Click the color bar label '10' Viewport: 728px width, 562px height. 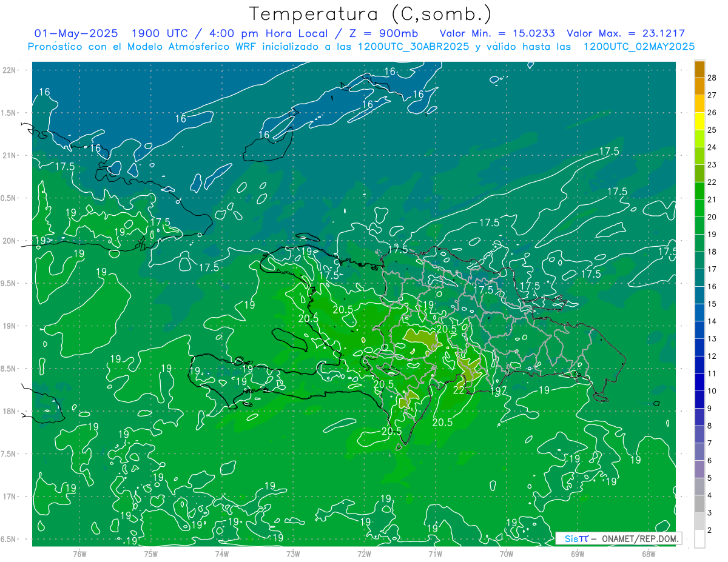pyautogui.click(x=712, y=391)
